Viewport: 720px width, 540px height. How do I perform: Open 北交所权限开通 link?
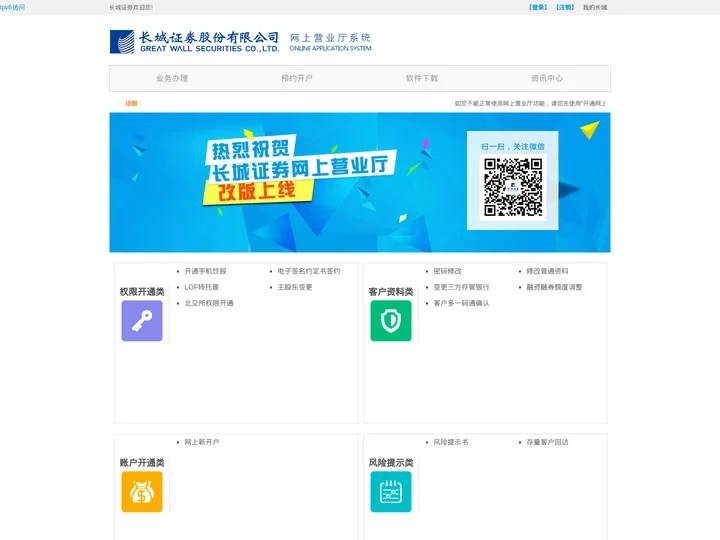pyautogui.click(x=209, y=303)
